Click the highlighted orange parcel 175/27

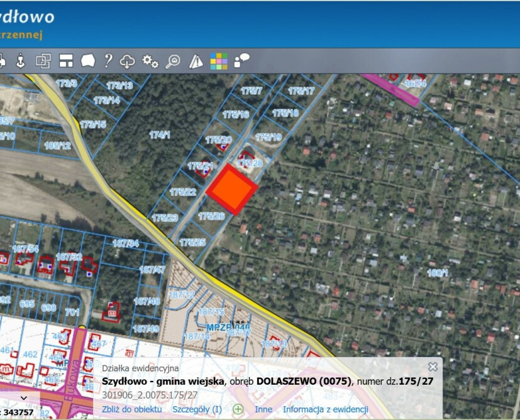point(232,188)
